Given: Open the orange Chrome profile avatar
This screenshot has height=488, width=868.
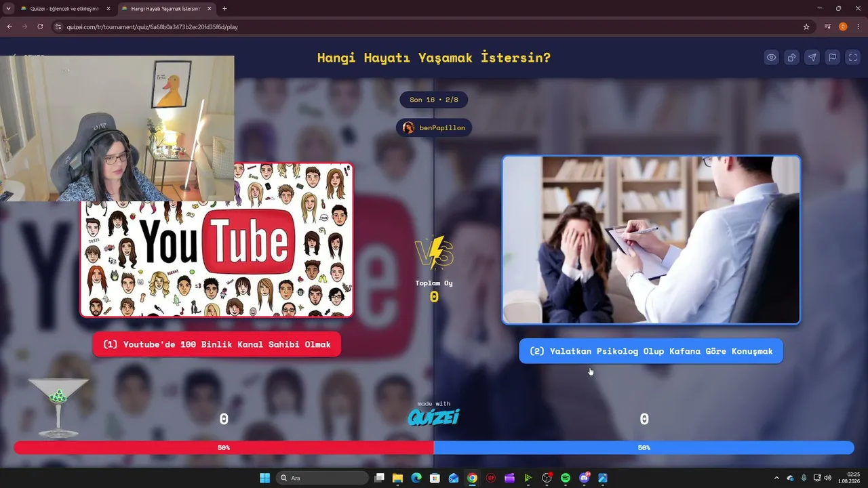Looking at the screenshot, I should coord(843,27).
